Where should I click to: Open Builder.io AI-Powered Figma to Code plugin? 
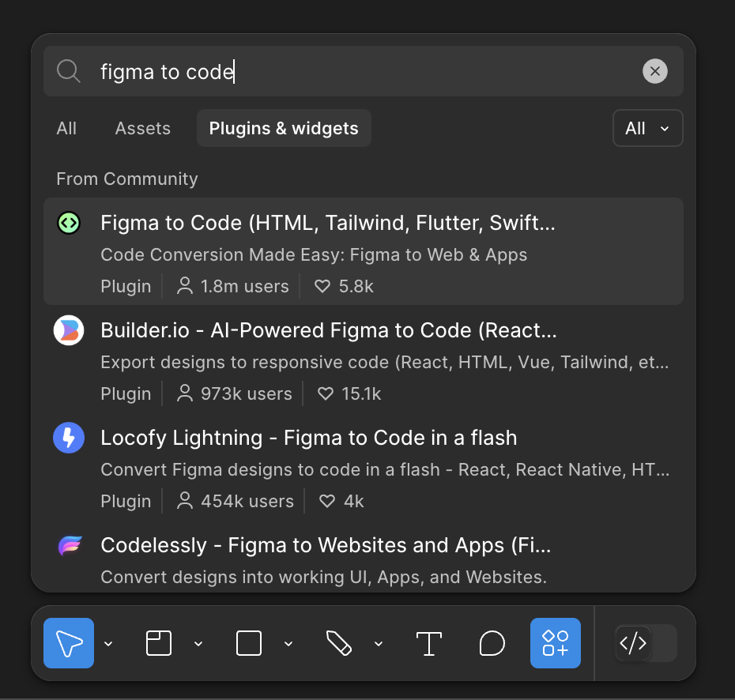click(x=364, y=359)
